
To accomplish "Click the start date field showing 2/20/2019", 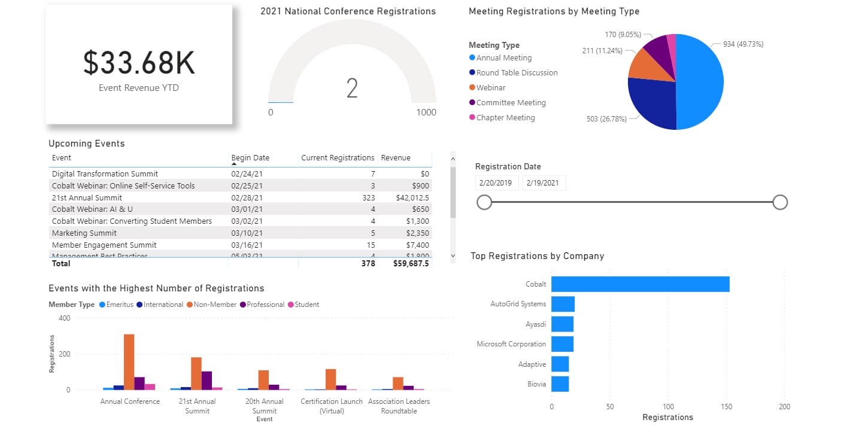I will pos(496,182).
